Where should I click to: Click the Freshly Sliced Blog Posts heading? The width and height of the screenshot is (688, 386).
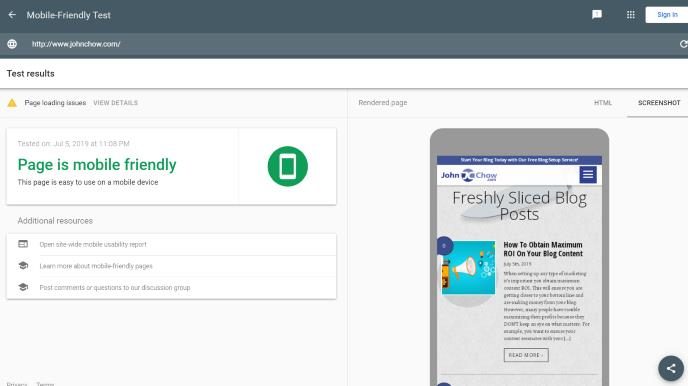(519, 206)
